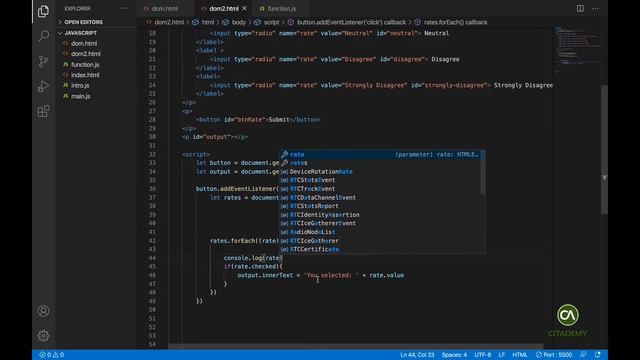Click the script breadcrumb
The image size is (640, 360).
[267, 22]
